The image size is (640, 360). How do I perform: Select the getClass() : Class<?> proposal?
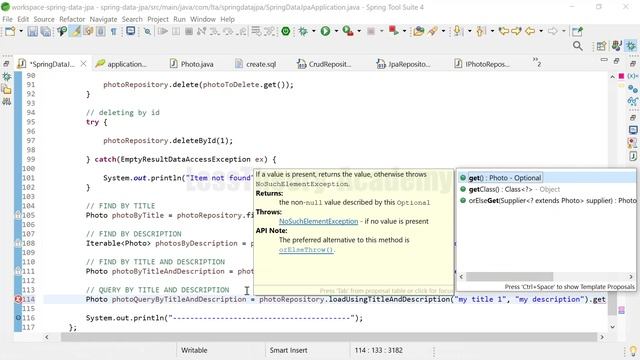[x=546, y=189]
